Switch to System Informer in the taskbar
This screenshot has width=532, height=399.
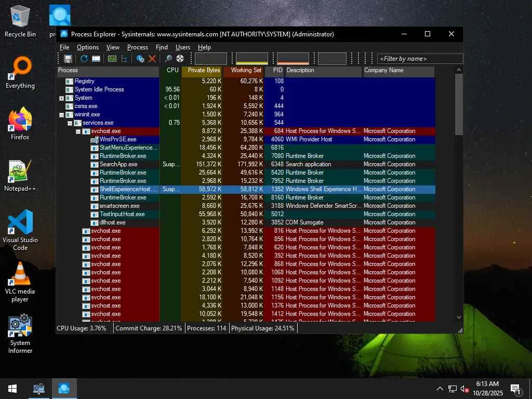point(38,389)
